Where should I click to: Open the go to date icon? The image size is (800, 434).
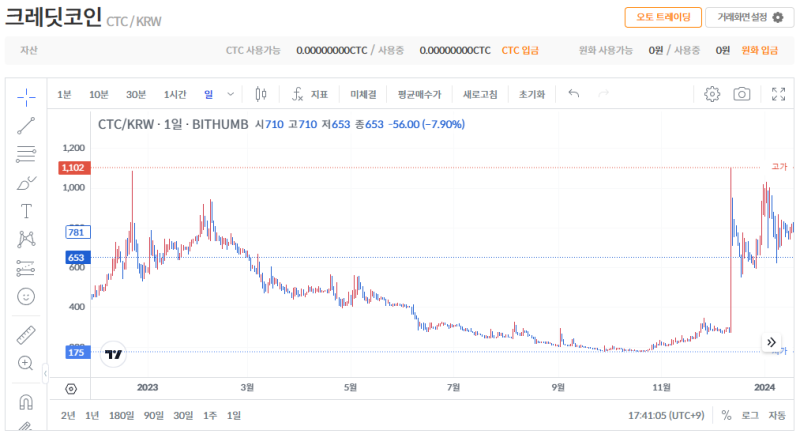click(71, 389)
